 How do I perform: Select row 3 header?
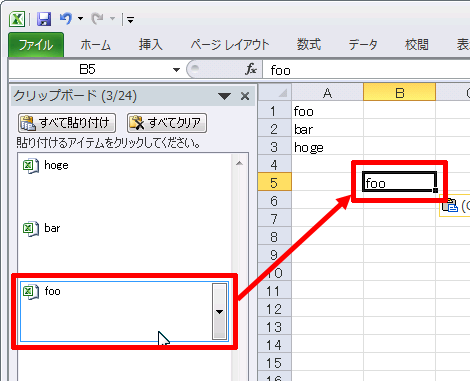(275, 147)
